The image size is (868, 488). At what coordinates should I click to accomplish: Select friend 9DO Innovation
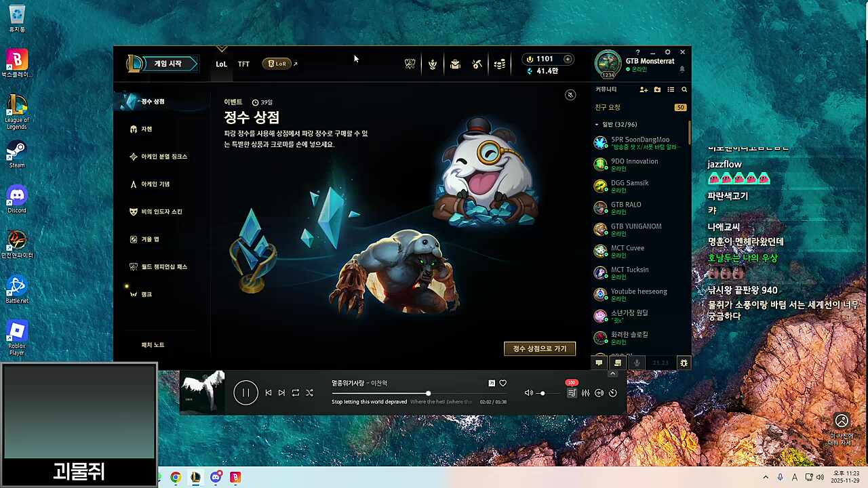point(641,164)
